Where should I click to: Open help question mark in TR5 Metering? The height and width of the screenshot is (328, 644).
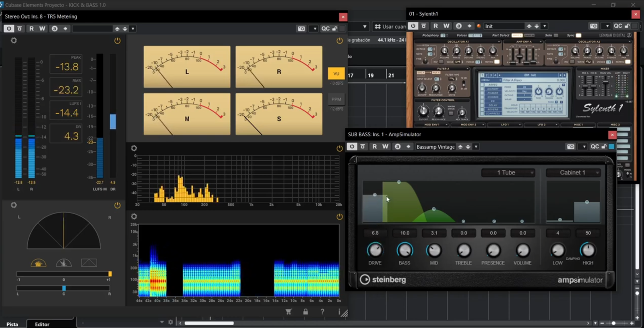(x=322, y=312)
